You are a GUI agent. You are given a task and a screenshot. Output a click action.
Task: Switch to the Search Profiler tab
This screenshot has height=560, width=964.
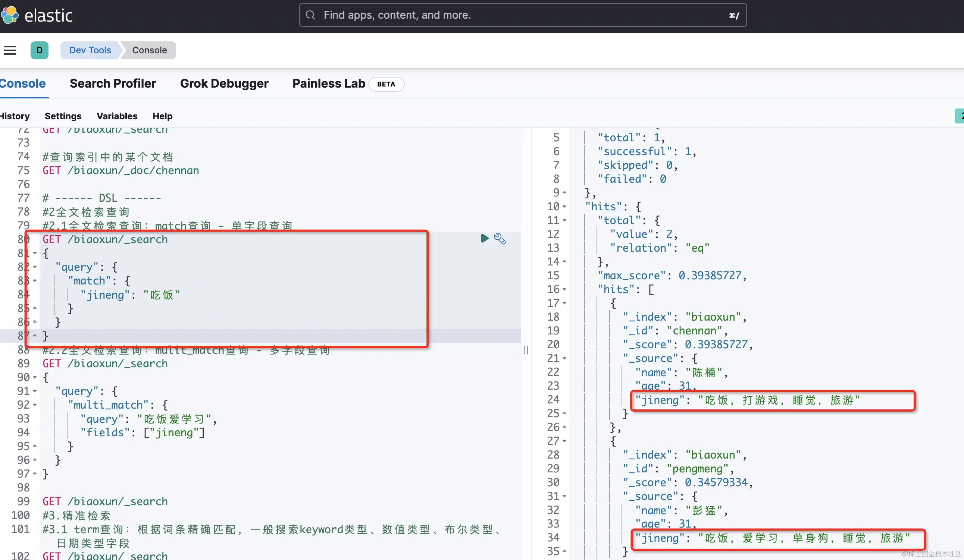[x=113, y=84]
